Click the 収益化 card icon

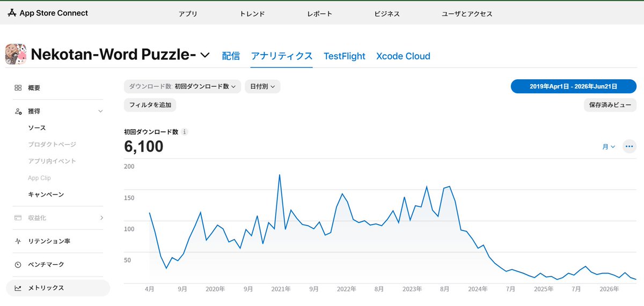tap(18, 218)
